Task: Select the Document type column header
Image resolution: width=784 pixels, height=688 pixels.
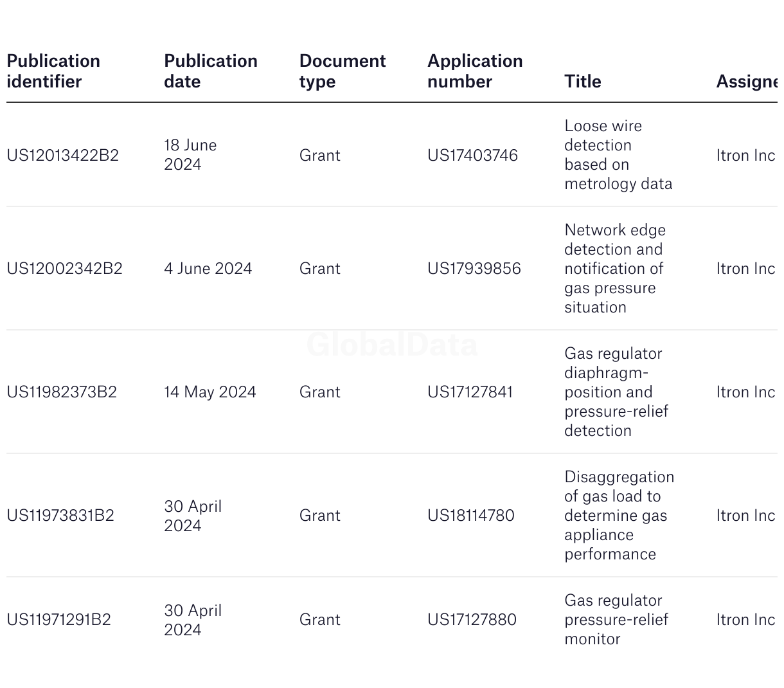Action: coord(343,71)
